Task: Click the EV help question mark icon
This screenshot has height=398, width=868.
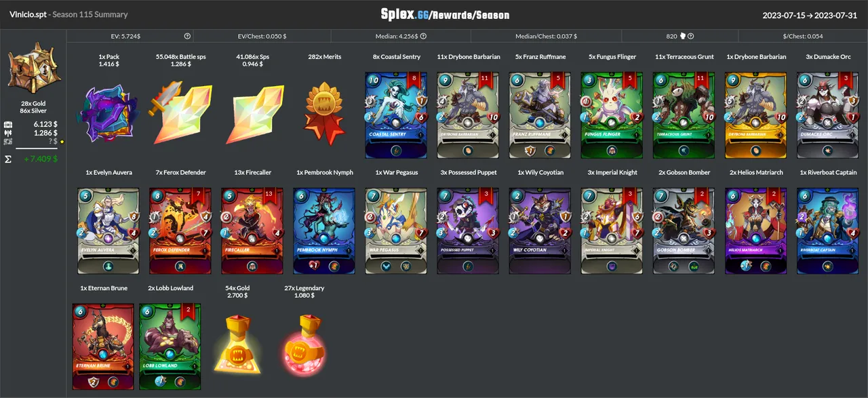Action: (x=187, y=36)
